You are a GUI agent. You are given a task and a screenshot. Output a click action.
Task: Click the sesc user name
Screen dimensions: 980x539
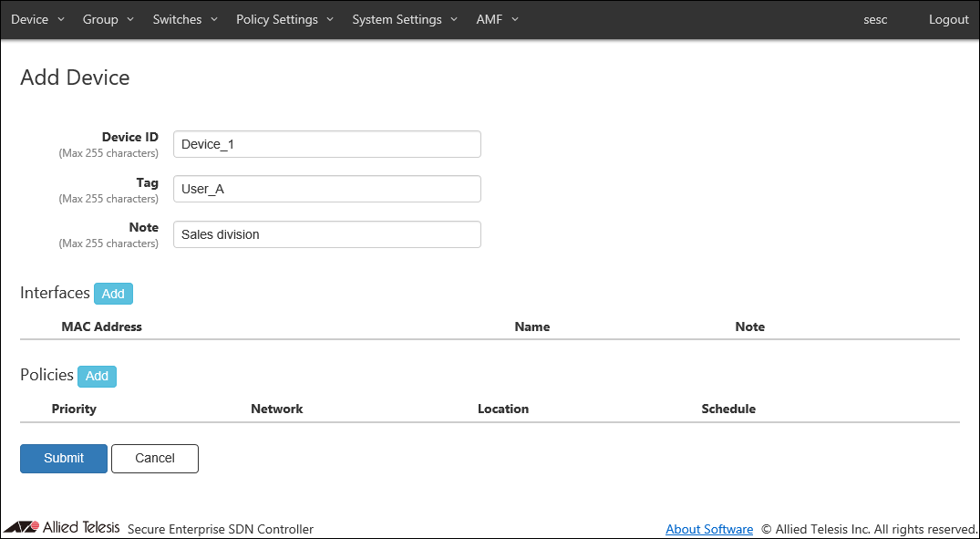click(x=875, y=19)
